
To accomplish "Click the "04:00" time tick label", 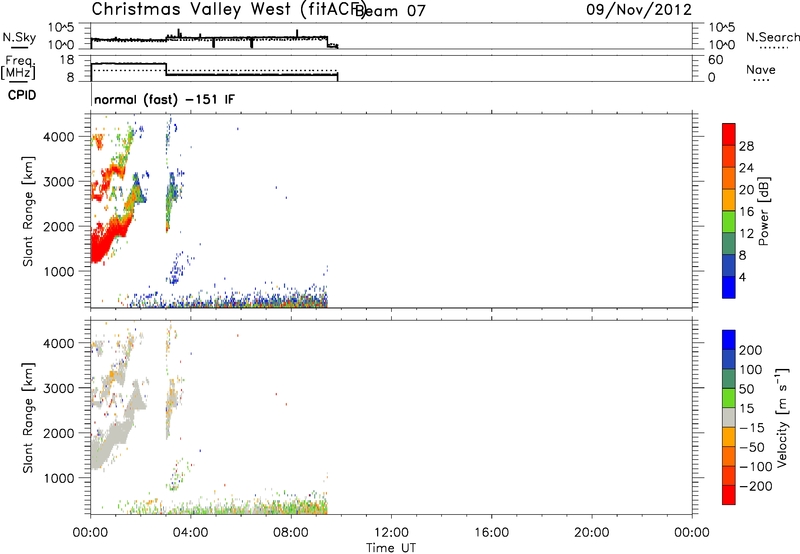I will 191,533.
